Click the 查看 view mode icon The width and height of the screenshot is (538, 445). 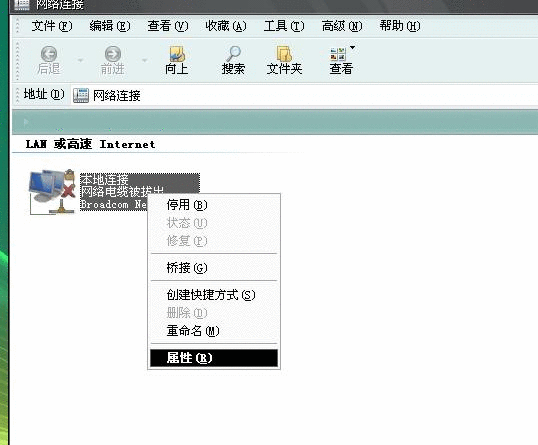pos(338,54)
